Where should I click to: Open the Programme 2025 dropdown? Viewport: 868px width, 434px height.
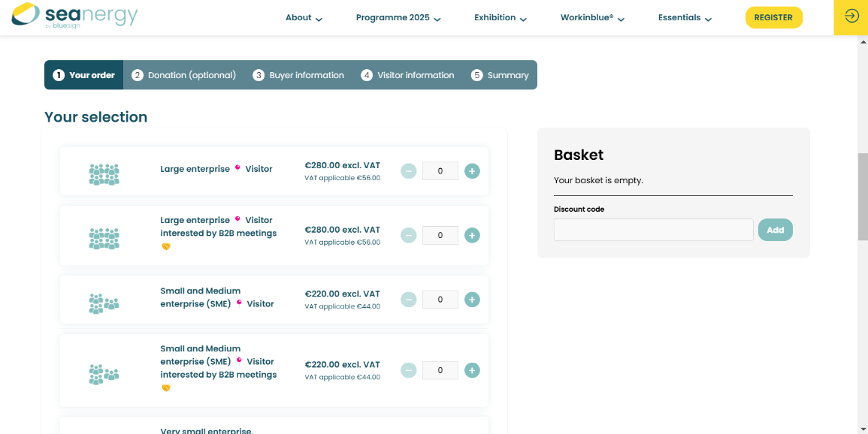click(x=398, y=18)
